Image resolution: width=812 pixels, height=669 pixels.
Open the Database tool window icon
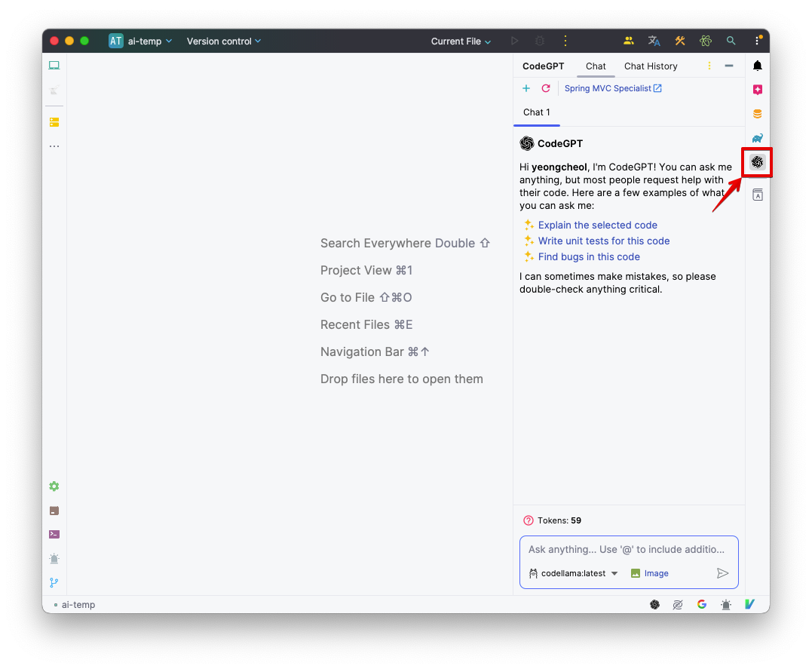click(757, 114)
